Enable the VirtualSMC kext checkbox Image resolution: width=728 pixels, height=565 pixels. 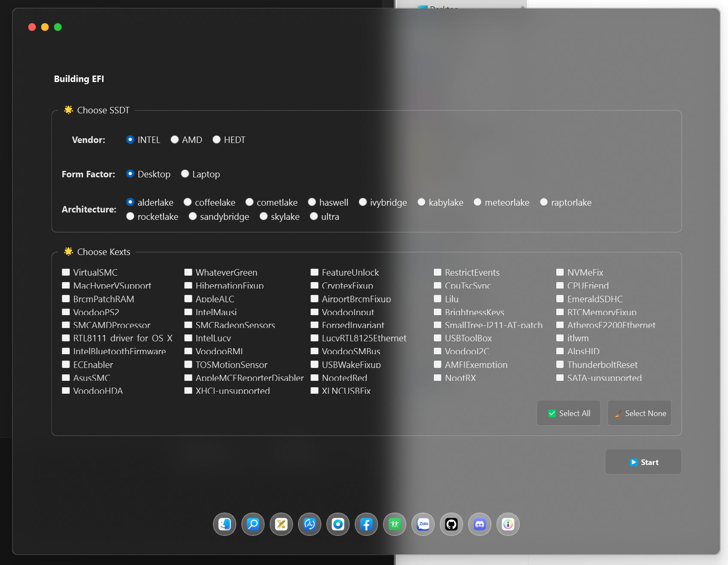tap(66, 272)
